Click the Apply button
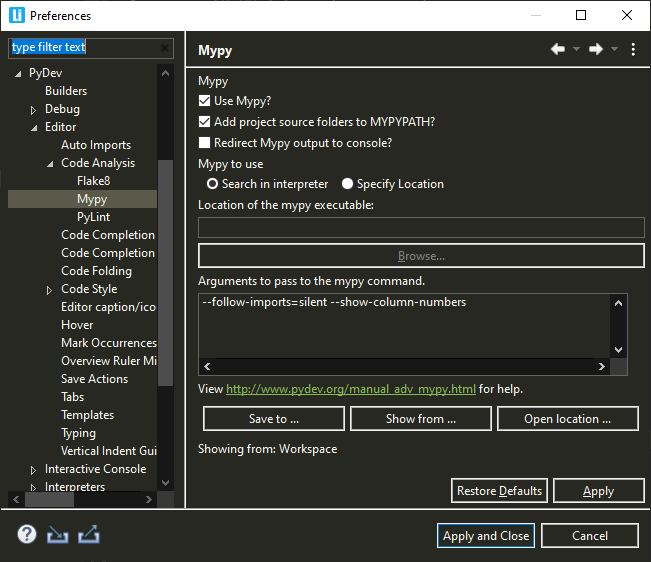Screen dimensions: 651x562 coord(598,491)
